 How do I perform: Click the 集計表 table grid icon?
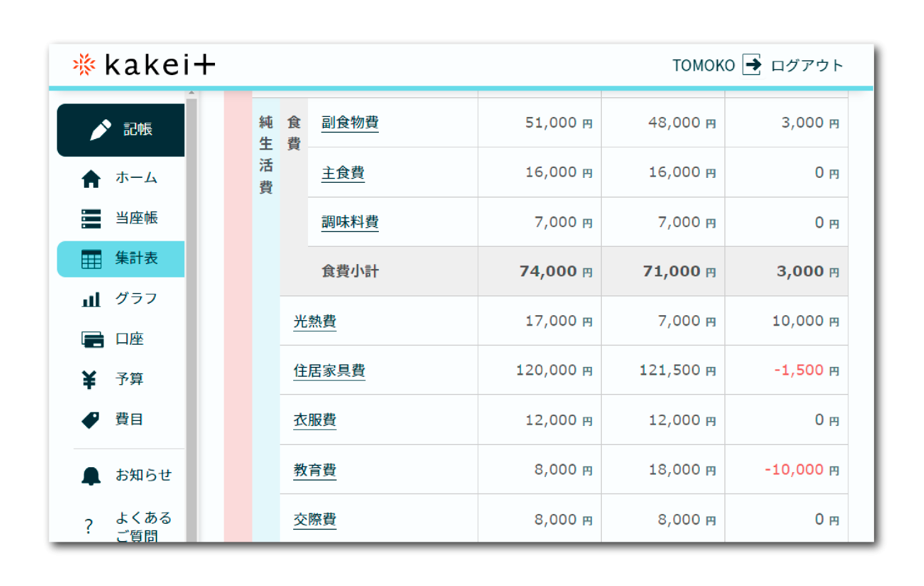91,259
